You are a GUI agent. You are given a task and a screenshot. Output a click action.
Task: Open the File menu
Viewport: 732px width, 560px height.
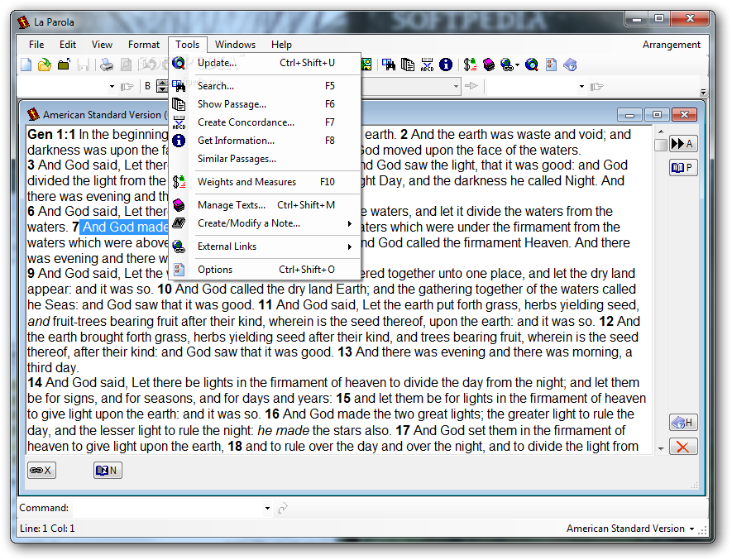36,45
